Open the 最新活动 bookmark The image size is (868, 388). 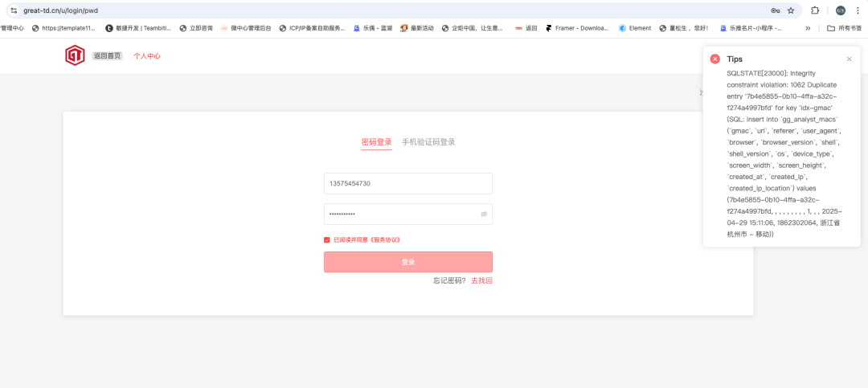[417, 27]
